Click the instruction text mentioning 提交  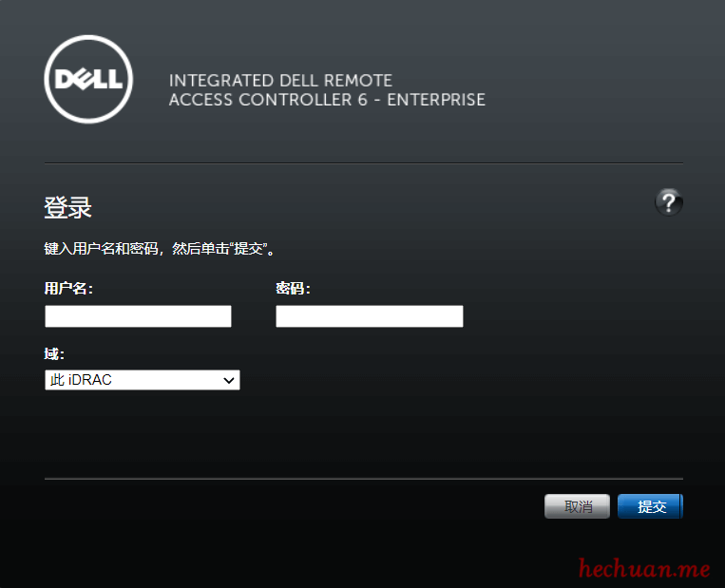(160, 249)
